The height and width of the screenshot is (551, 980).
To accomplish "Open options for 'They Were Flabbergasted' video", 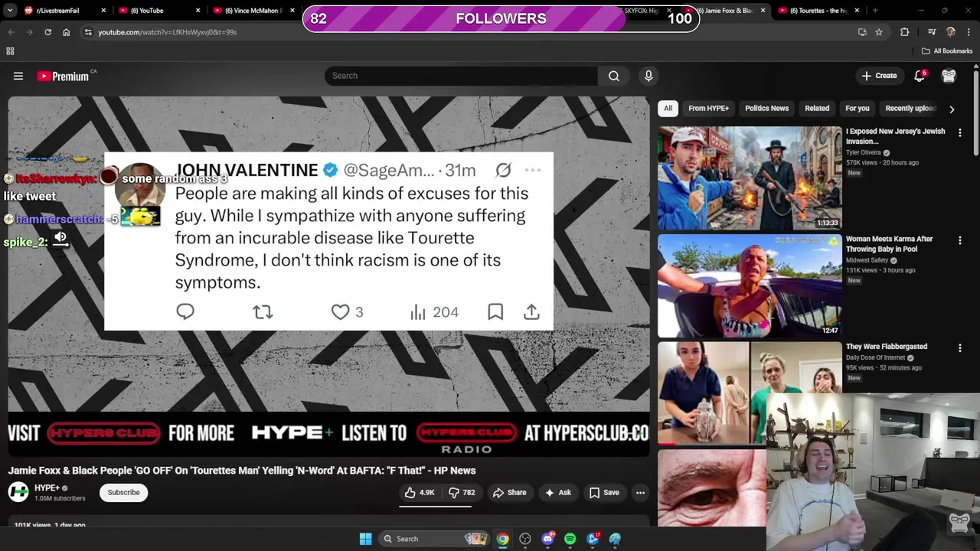I will 959,348.
